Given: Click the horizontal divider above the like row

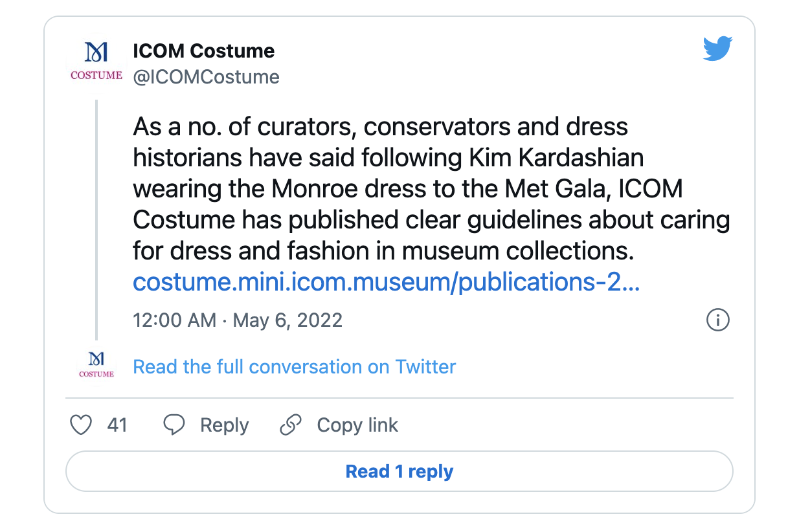Looking at the screenshot, I should point(399,397).
